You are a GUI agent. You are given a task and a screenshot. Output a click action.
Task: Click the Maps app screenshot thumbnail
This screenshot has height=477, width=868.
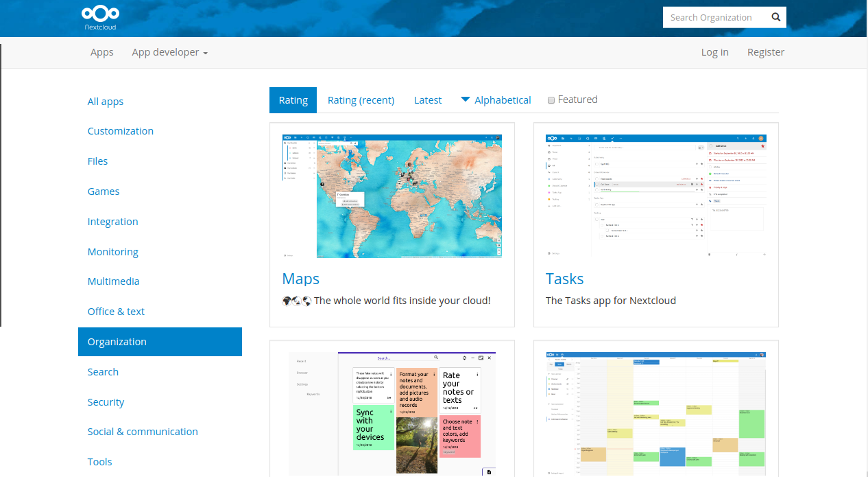coord(392,196)
